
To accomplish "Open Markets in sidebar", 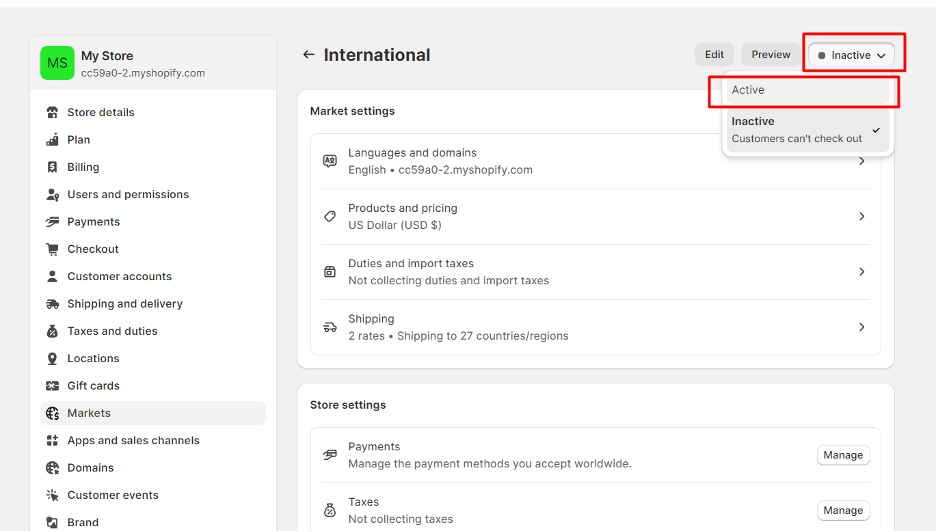I will coord(153,413).
